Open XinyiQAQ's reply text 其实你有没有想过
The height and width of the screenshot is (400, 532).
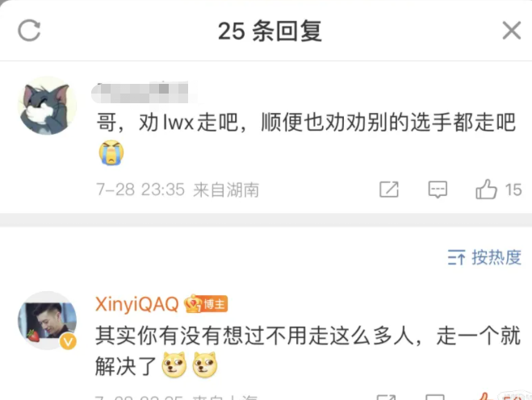pyautogui.click(x=308, y=351)
